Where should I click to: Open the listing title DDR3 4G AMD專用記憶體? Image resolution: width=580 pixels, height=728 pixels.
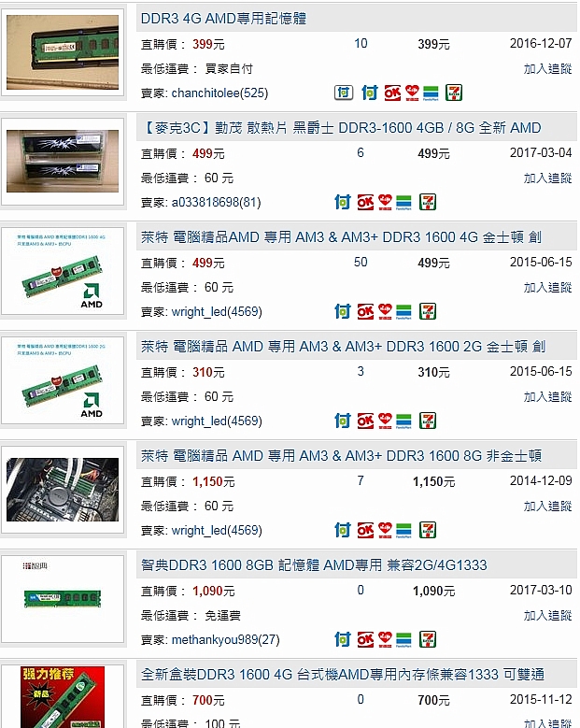(223, 19)
